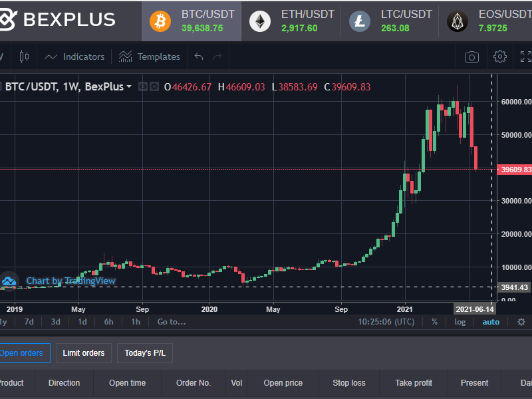The height and width of the screenshot is (399, 532).
Task: Toggle log scale on price axis
Action: [x=460, y=322]
